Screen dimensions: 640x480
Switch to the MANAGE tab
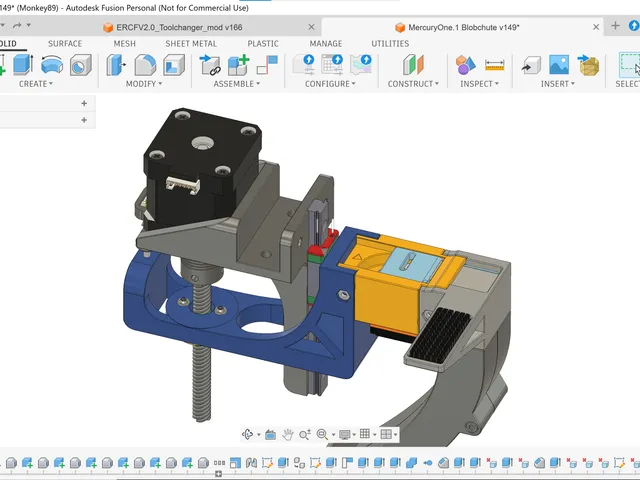tap(326, 44)
